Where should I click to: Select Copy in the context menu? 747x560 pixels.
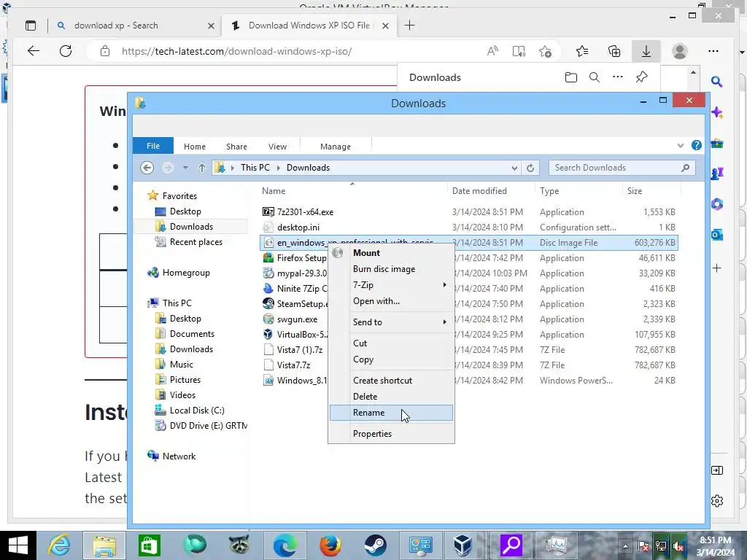coord(391,359)
